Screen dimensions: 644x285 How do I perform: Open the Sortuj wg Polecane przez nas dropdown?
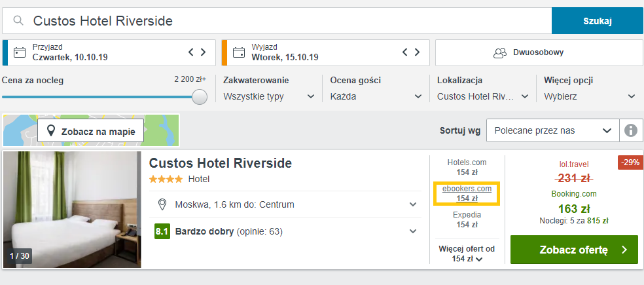[x=553, y=130]
